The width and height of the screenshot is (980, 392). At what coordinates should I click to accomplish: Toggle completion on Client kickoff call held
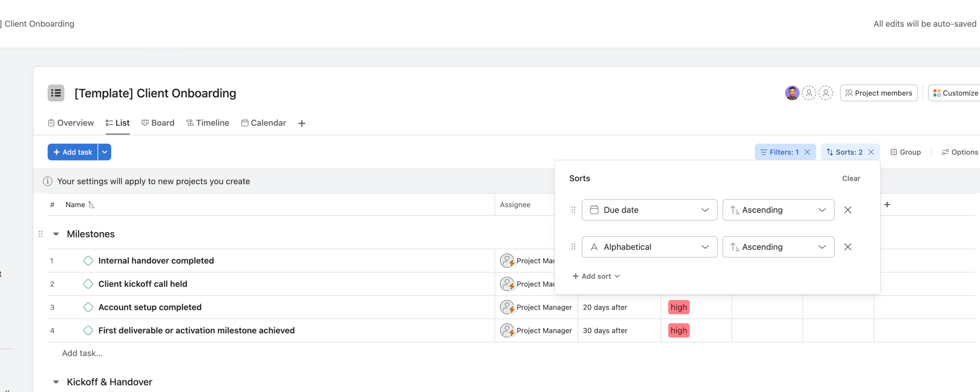pos(88,284)
